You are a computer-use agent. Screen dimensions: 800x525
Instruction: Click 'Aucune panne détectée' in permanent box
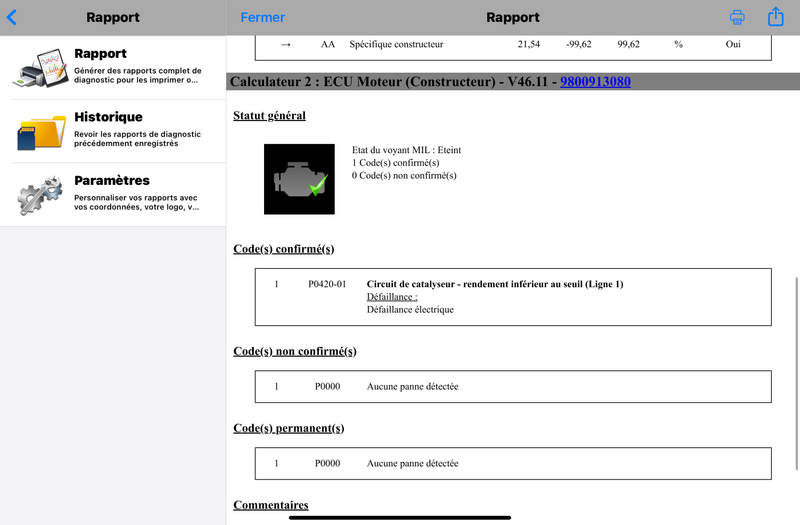pos(412,464)
